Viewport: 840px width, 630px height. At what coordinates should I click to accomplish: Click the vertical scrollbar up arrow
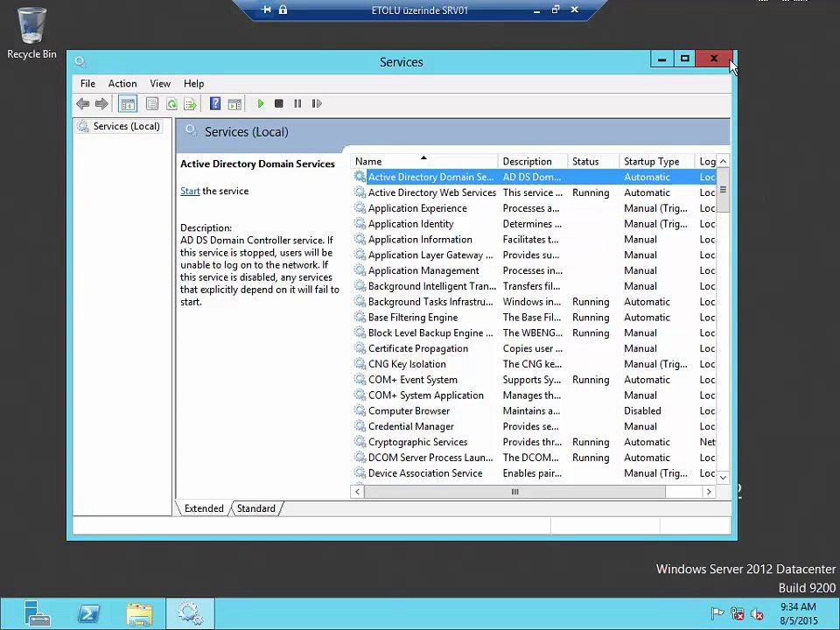724,161
